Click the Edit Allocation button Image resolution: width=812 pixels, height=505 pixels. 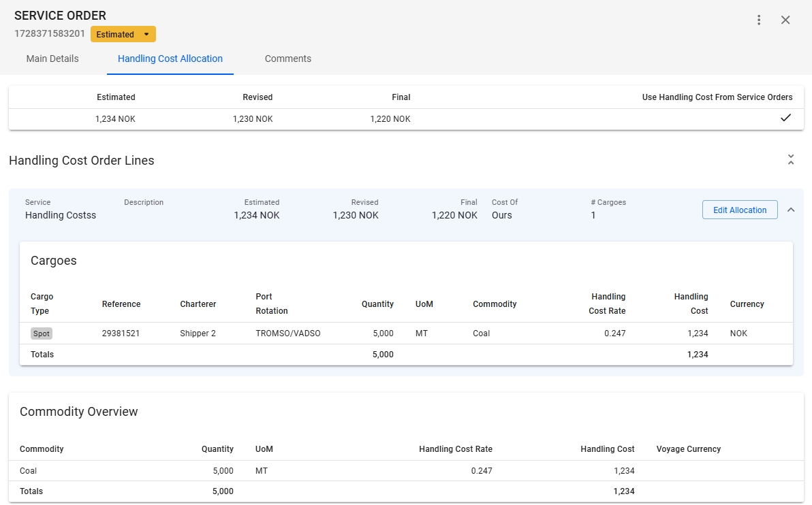(x=740, y=210)
